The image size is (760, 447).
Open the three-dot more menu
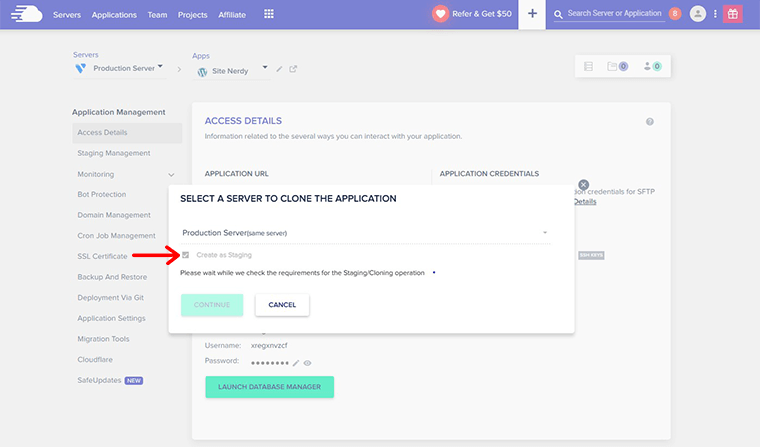715,14
